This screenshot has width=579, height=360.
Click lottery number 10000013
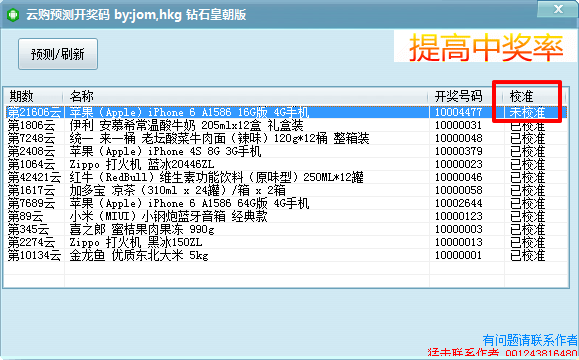coord(459,243)
